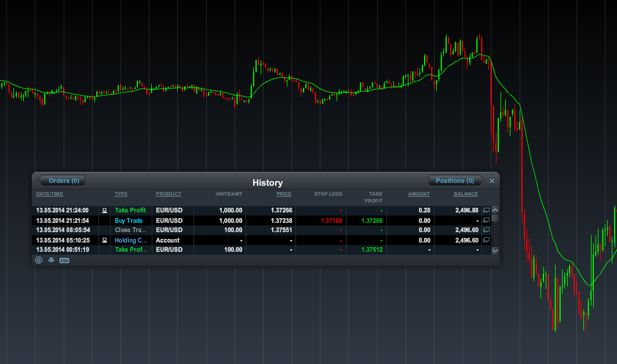Select row dated 13.05.2014 05:10:25
Screen dimensions: 617x364
(x=262, y=240)
